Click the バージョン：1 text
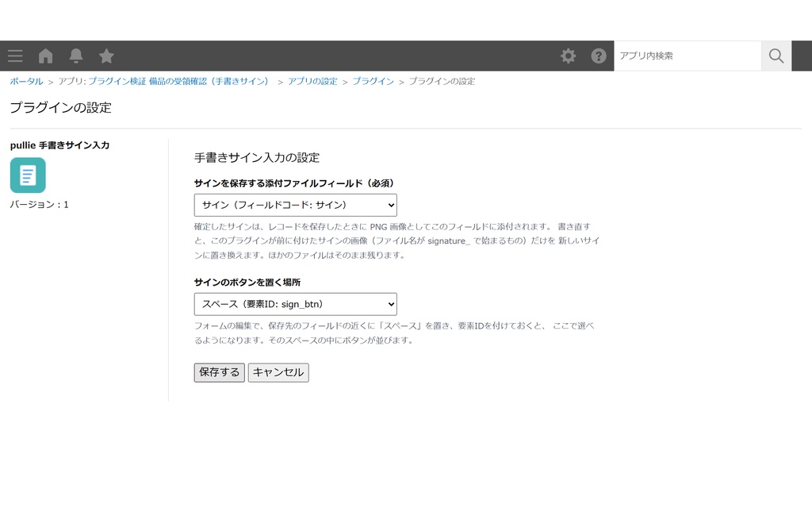The width and height of the screenshot is (812, 508). pos(40,205)
